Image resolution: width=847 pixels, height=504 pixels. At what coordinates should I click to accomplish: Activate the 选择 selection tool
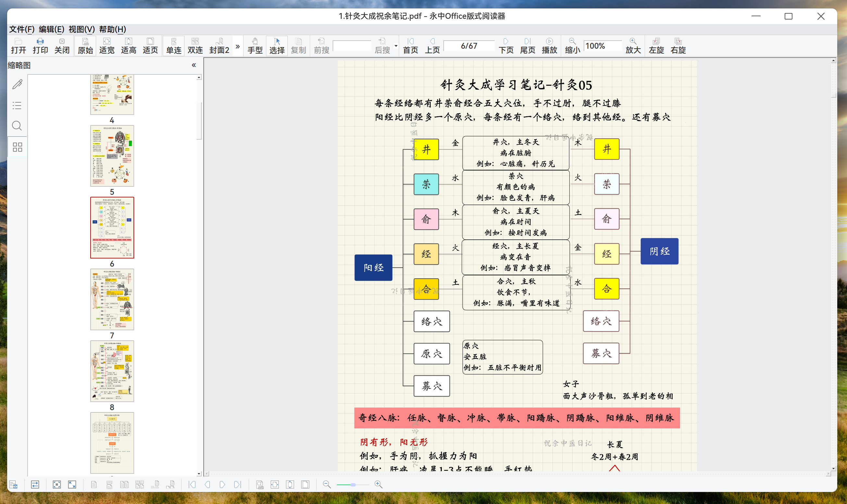[276, 45]
